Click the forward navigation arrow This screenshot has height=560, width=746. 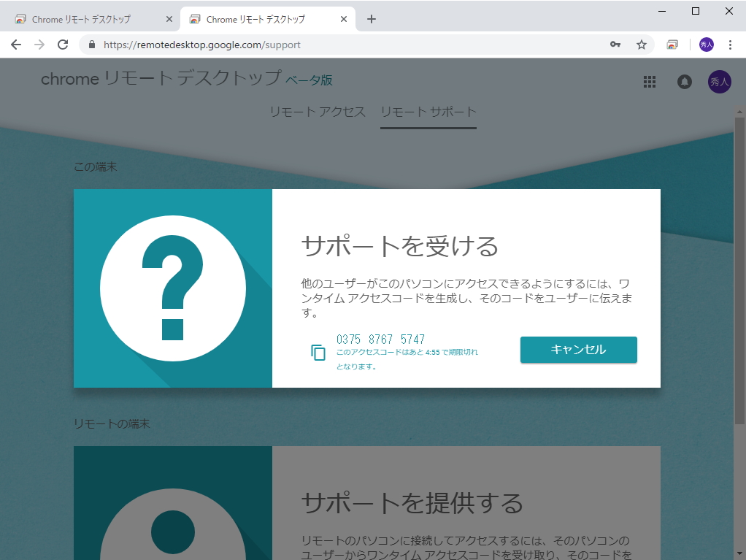click(x=39, y=45)
